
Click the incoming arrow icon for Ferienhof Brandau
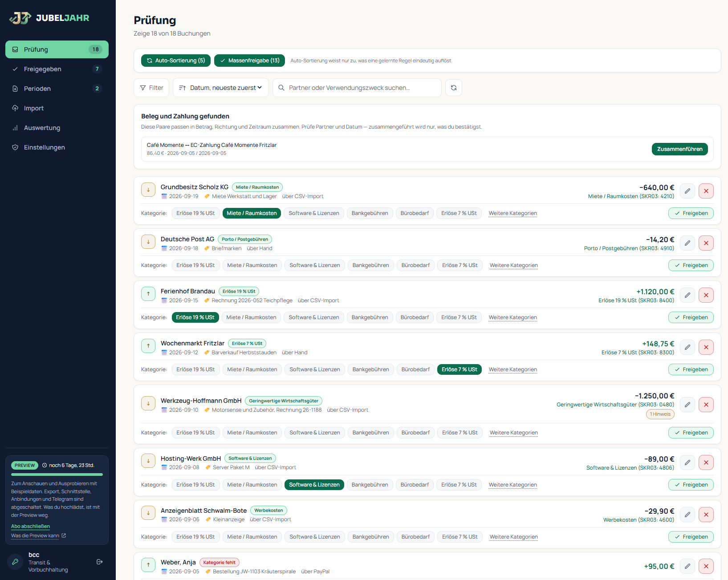(148, 294)
